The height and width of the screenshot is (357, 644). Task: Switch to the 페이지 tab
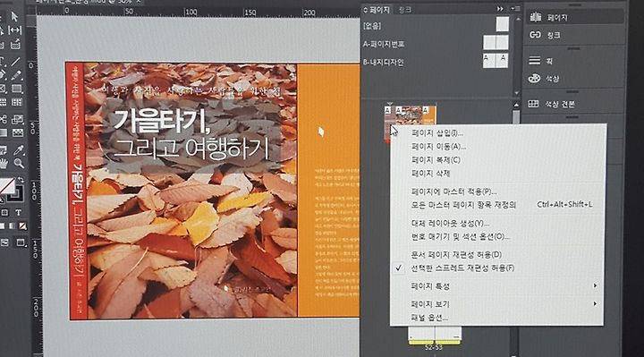click(x=377, y=10)
